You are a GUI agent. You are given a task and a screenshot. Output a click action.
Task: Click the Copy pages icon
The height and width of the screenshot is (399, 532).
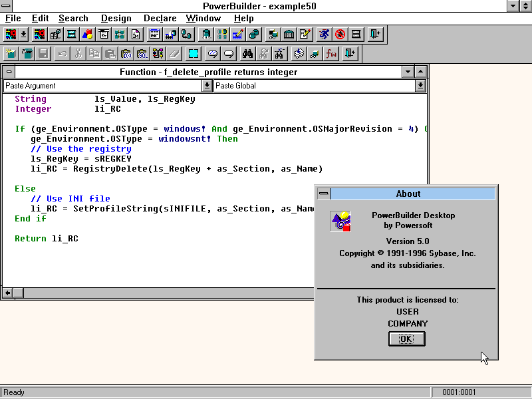(x=94, y=54)
